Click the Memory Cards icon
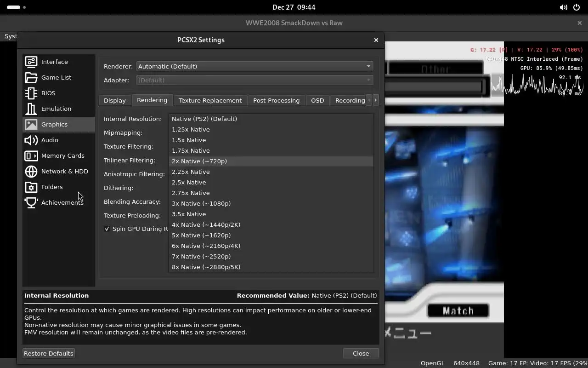Image resolution: width=588 pixels, height=368 pixels. coord(31,155)
